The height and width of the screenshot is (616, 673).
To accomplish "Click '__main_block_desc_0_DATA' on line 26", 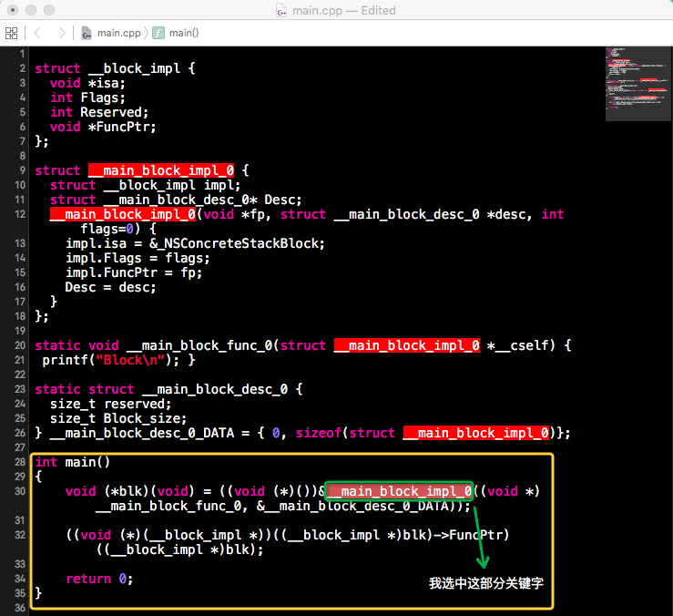I will (x=142, y=434).
